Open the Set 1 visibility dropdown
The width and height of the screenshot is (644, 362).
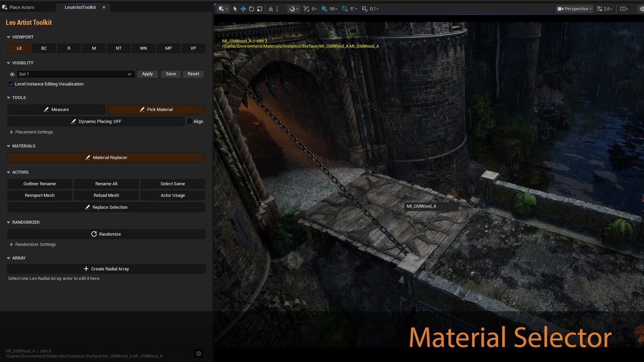[75, 74]
